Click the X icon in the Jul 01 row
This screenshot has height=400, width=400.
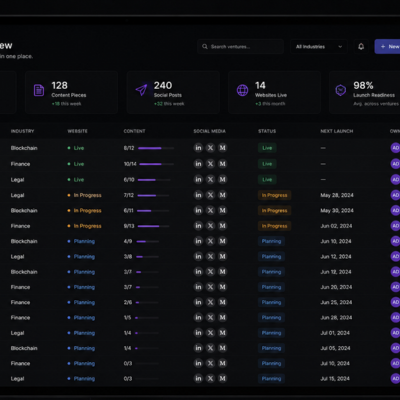pos(210,333)
